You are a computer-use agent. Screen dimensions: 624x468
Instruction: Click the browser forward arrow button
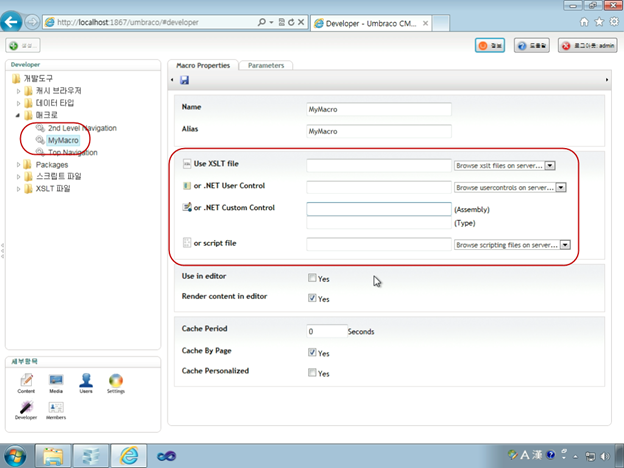[32, 22]
